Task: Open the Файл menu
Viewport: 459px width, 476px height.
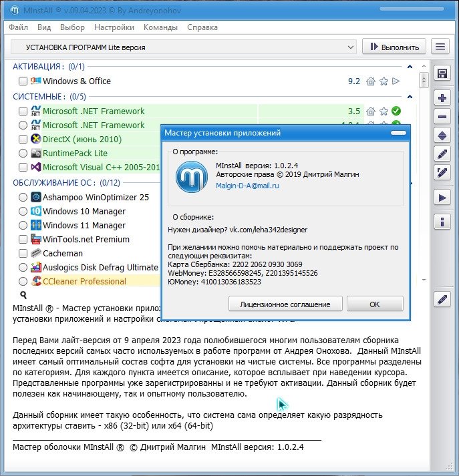Action: (x=18, y=27)
